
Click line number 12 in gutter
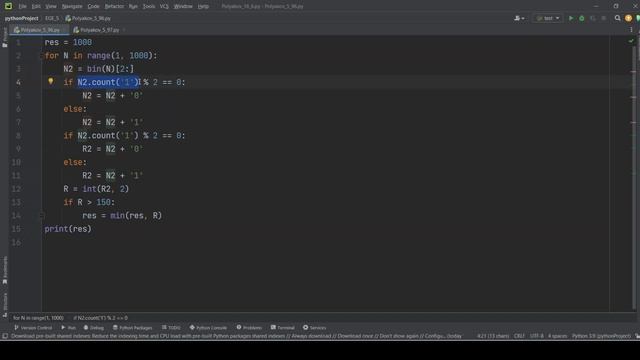click(x=16, y=189)
